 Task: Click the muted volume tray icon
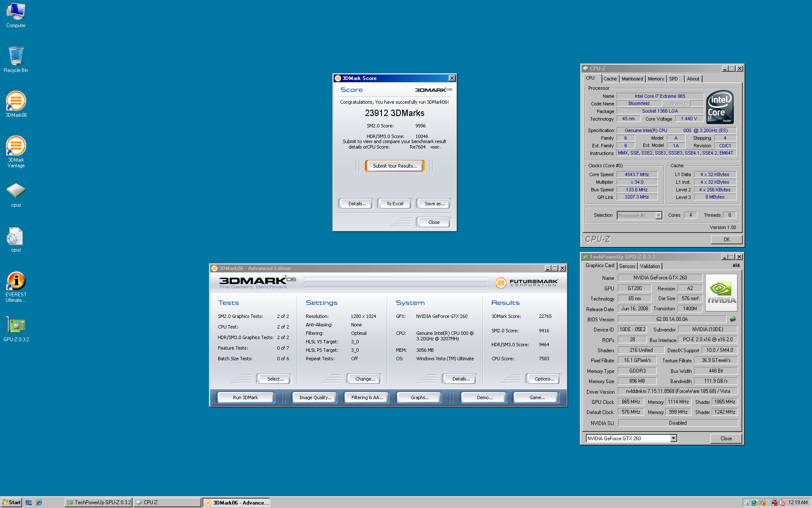782,502
